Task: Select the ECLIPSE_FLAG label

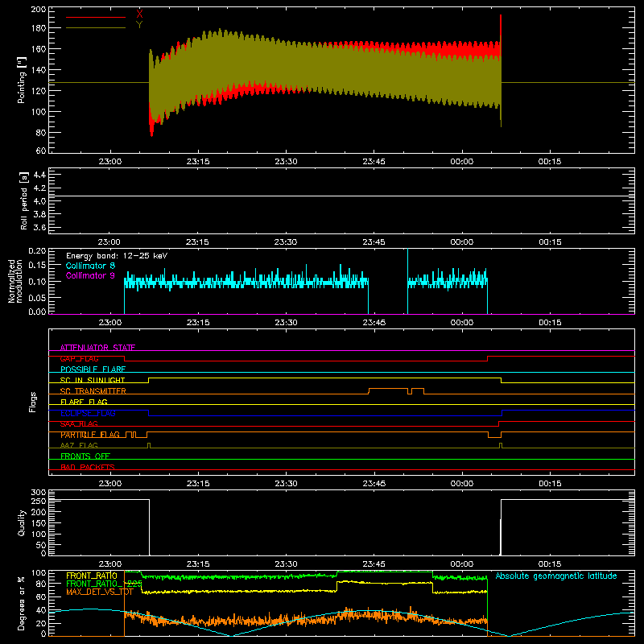Action: (x=88, y=413)
